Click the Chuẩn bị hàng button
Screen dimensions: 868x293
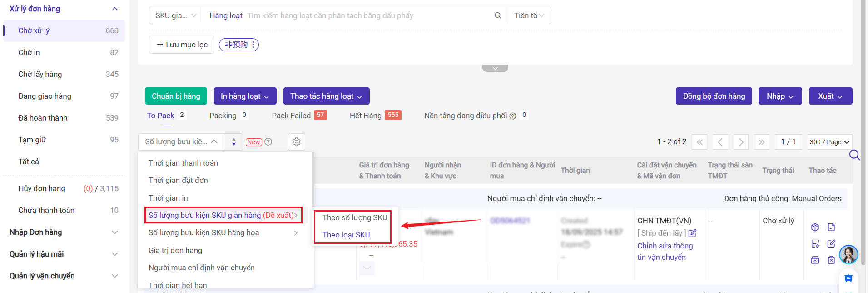click(176, 96)
